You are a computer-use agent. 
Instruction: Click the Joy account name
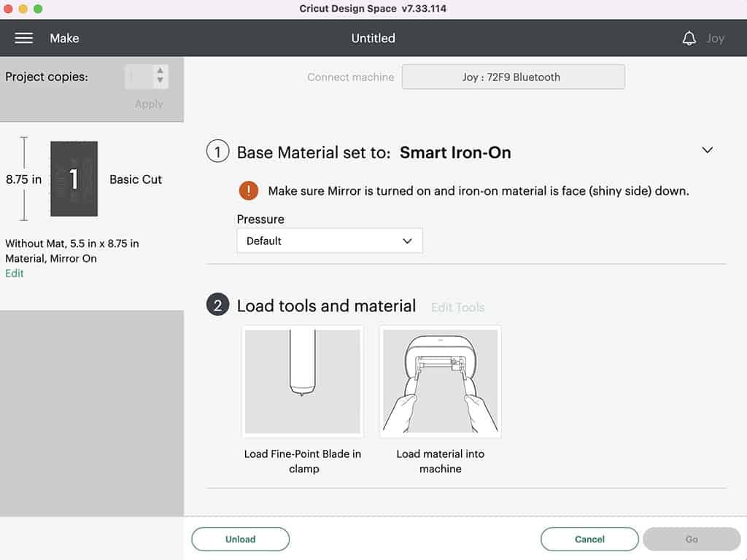[x=715, y=38]
